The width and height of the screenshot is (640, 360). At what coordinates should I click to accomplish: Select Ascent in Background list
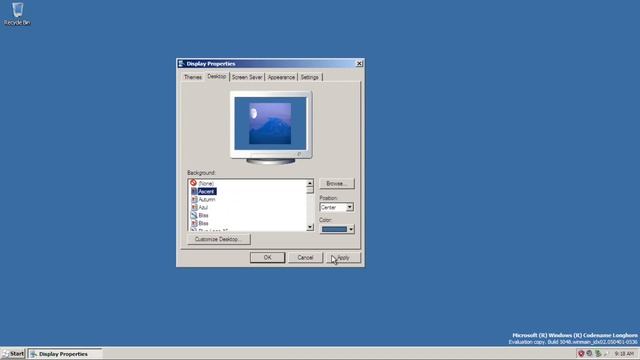pos(207,191)
